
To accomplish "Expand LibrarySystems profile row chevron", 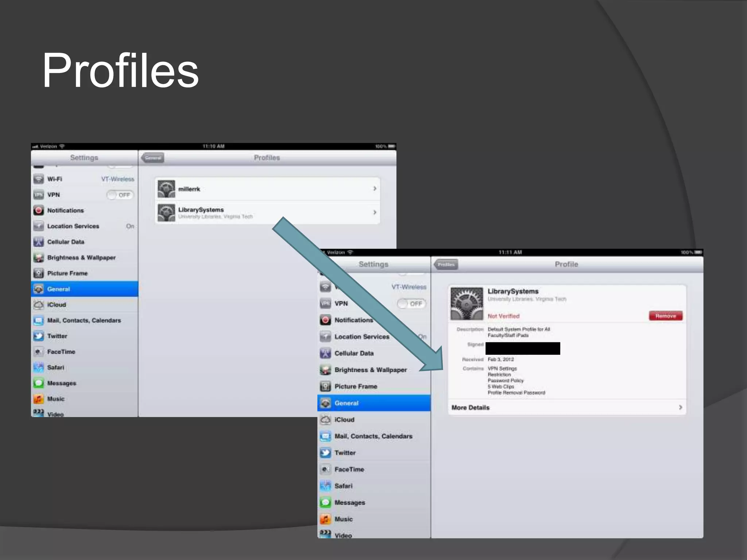I will tap(375, 212).
